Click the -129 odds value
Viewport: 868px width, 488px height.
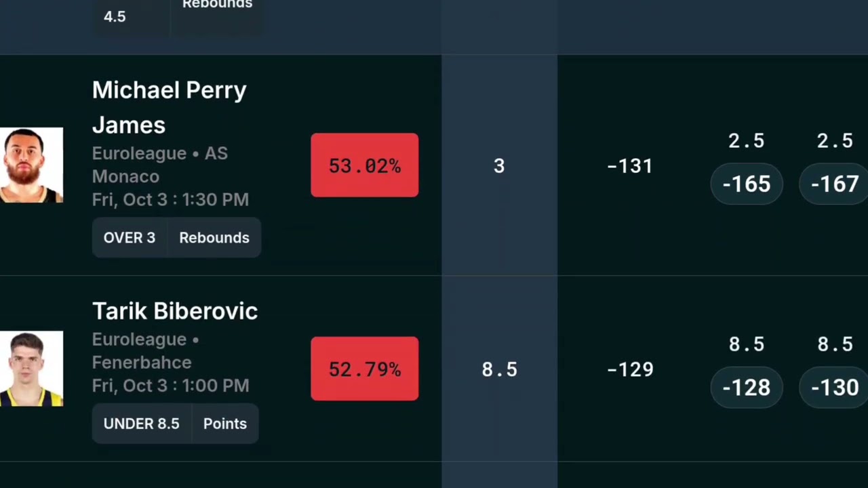[630, 369]
